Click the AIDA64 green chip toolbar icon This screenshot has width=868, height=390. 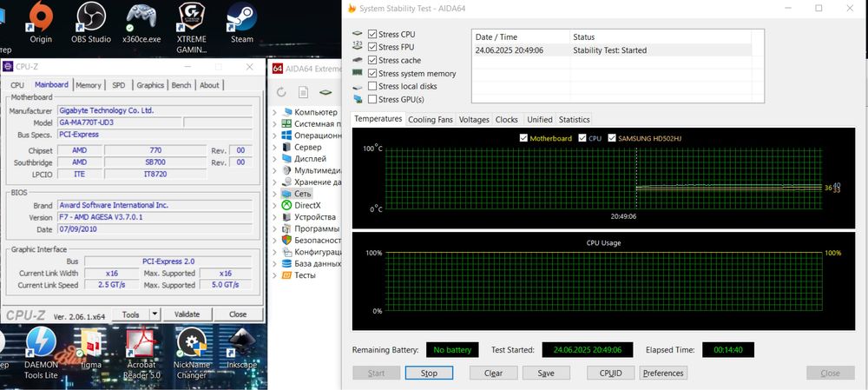click(x=326, y=92)
